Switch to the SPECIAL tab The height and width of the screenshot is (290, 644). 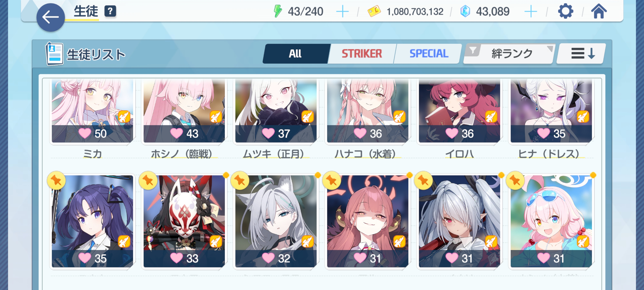(x=428, y=54)
